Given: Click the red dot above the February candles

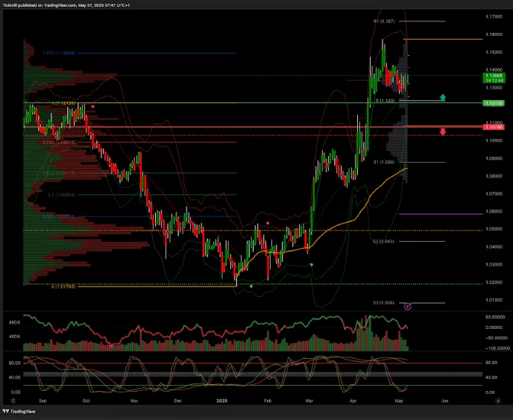Looking at the screenshot, I should (x=268, y=223).
